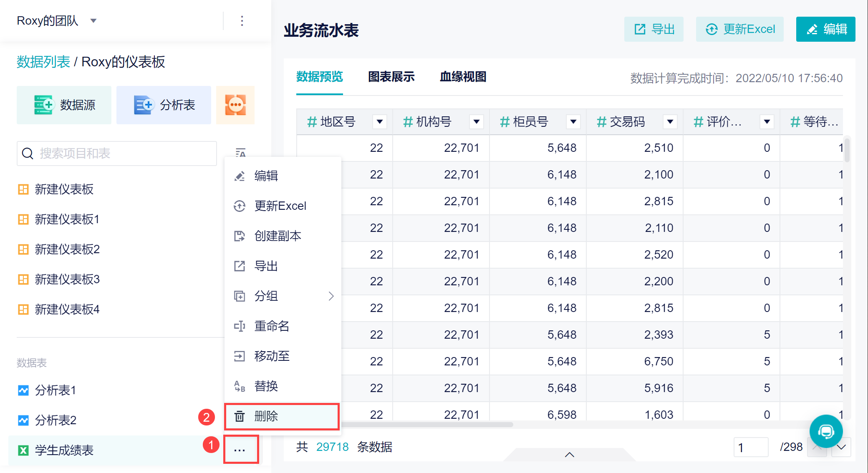Click the orange more-options icon beside 分析表
The image size is (868, 473).
point(235,105)
